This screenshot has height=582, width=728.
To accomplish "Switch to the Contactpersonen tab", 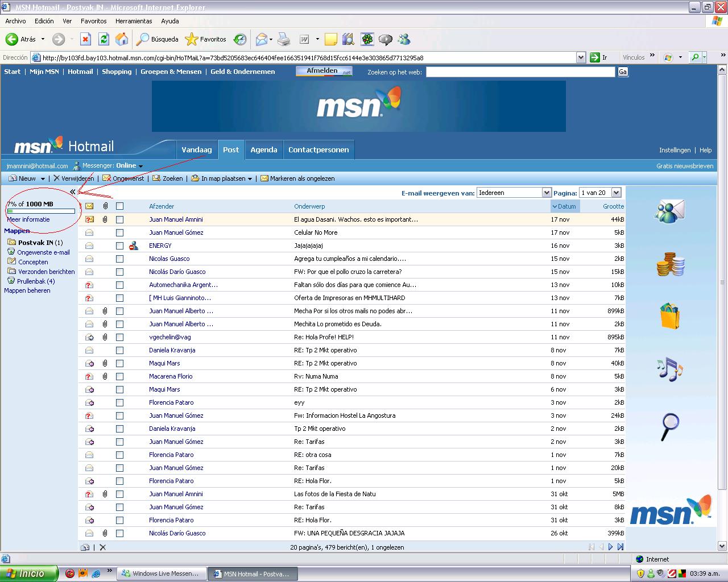I will tap(318, 149).
